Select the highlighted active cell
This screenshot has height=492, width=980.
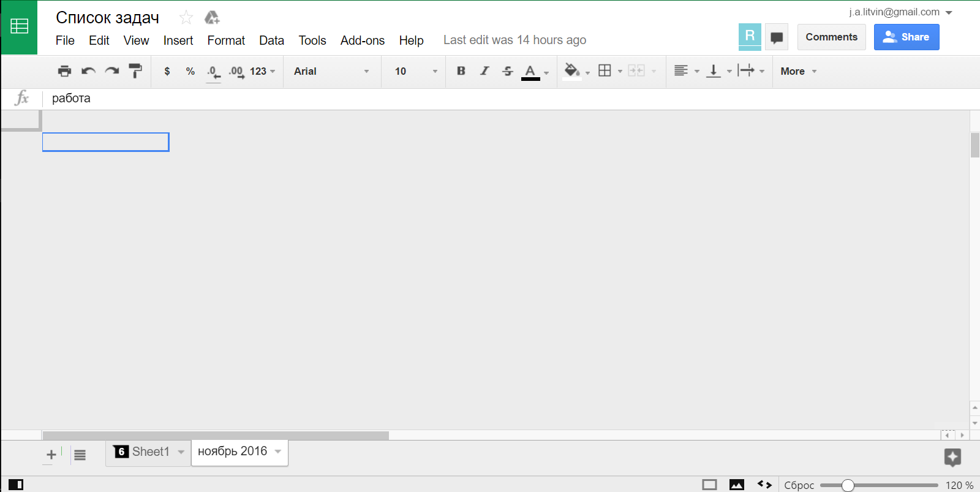(105, 142)
